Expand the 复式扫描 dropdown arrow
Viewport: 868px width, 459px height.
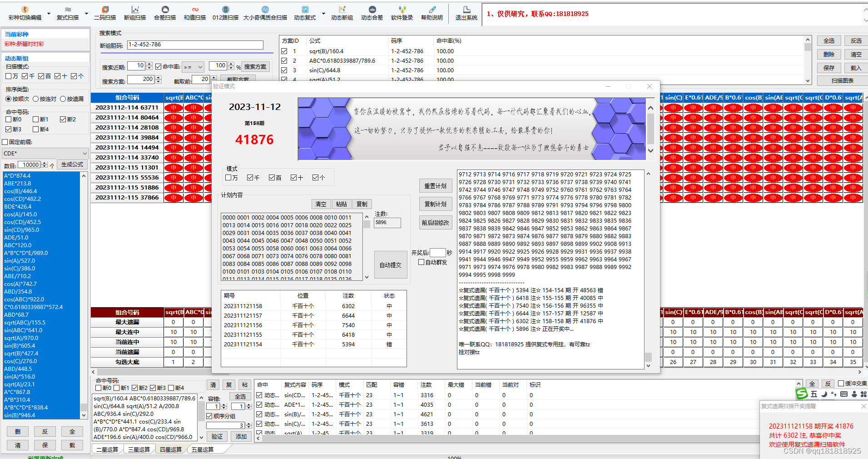tap(86, 14)
